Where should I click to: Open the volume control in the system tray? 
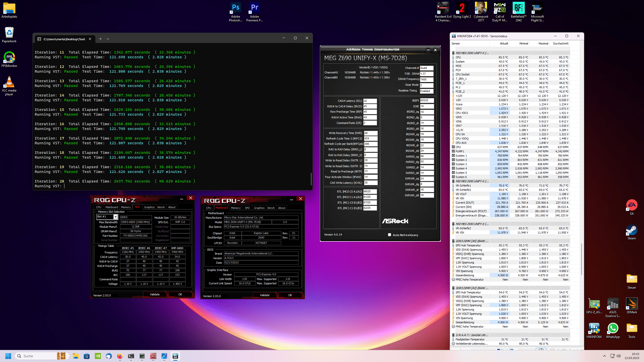[619, 356]
